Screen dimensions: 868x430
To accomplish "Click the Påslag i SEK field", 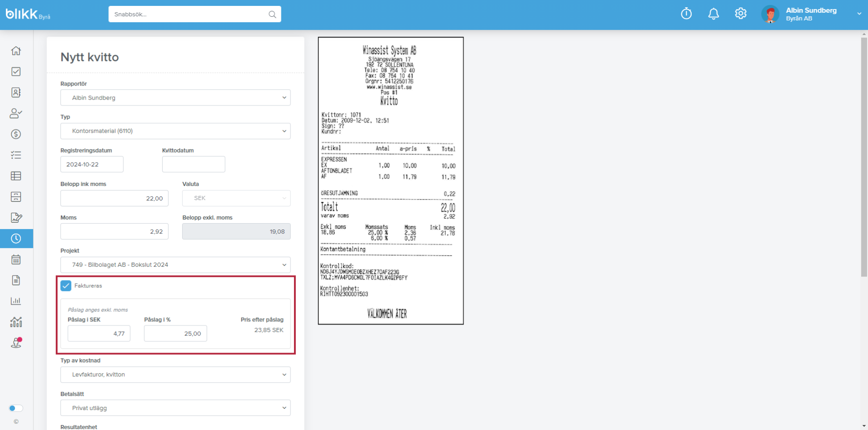I will [99, 334].
